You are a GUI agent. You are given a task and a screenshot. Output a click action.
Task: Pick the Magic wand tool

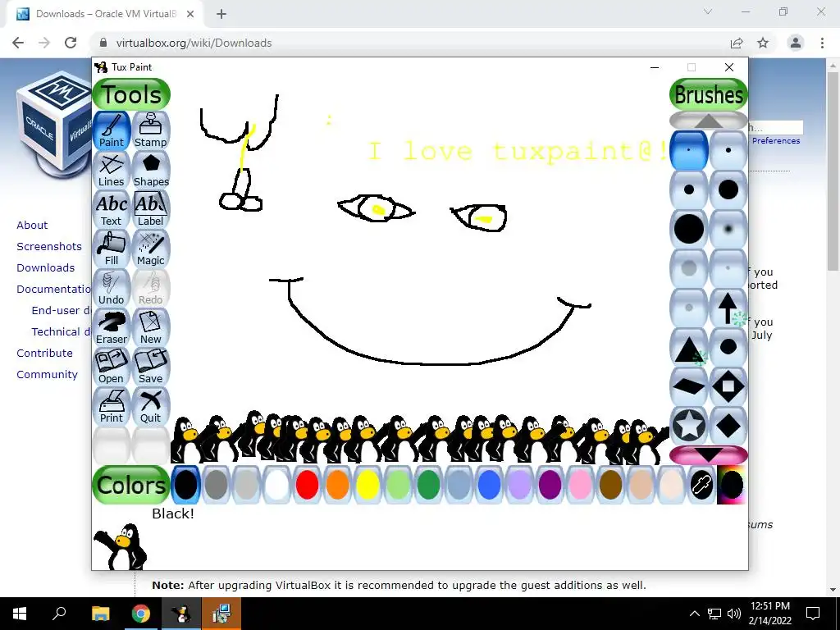151,249
